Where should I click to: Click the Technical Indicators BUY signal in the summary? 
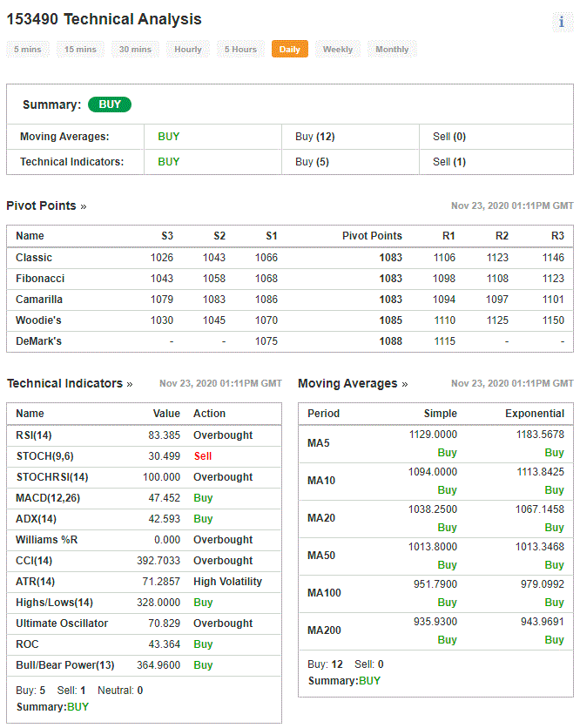pos(169,162)
